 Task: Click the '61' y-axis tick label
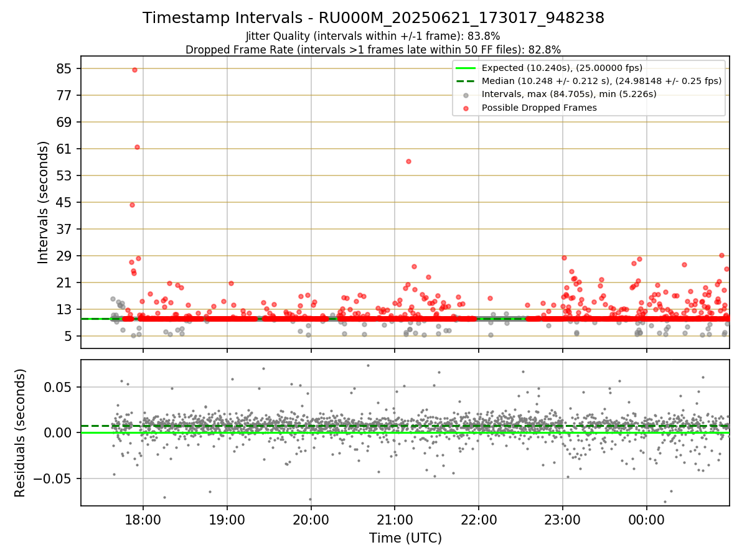(x=65, y=149)
